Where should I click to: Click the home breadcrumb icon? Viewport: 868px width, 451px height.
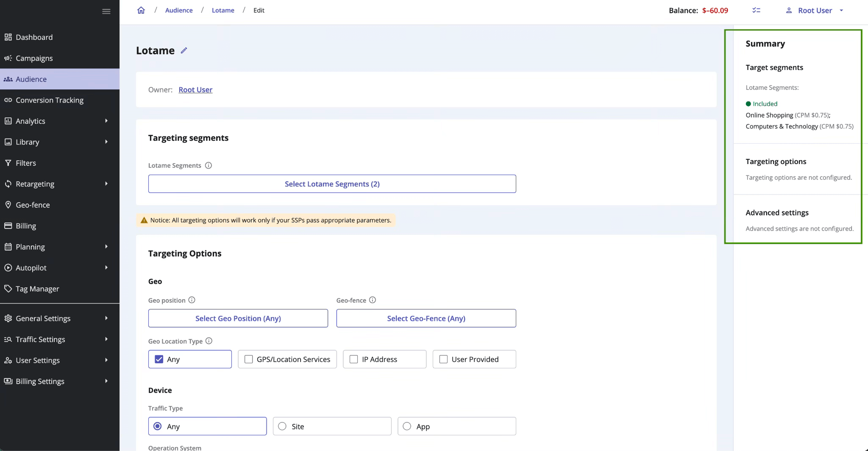pyautogui.click(x=141, y=10)
